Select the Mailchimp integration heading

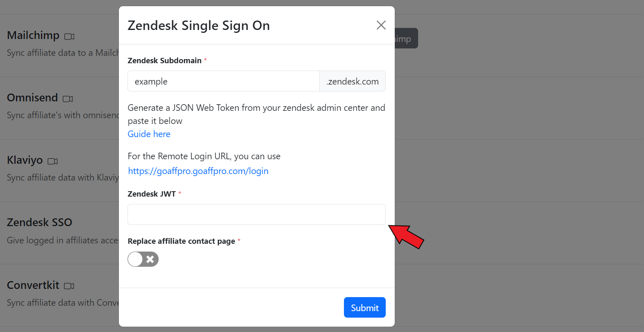point(33,35)
